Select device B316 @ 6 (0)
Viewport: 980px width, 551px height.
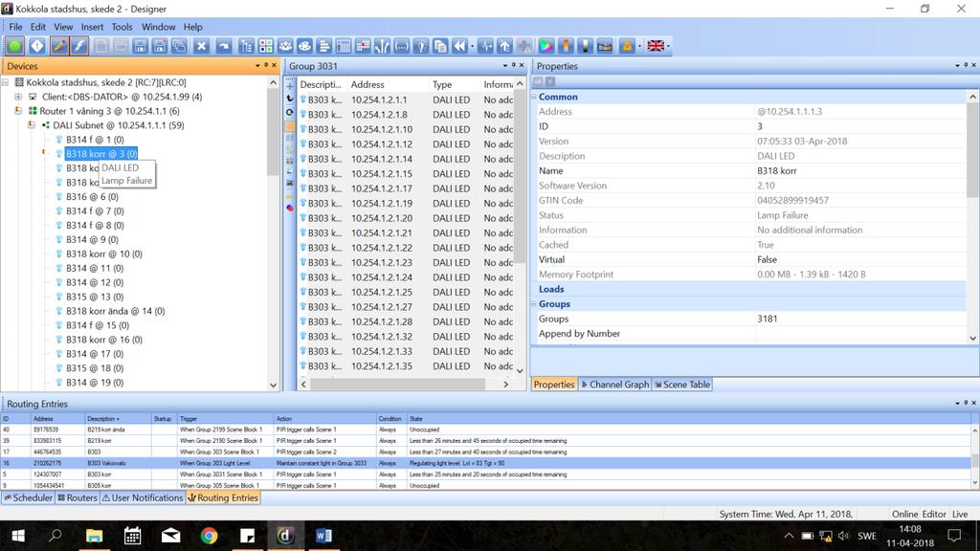click(x=92, y=197)
